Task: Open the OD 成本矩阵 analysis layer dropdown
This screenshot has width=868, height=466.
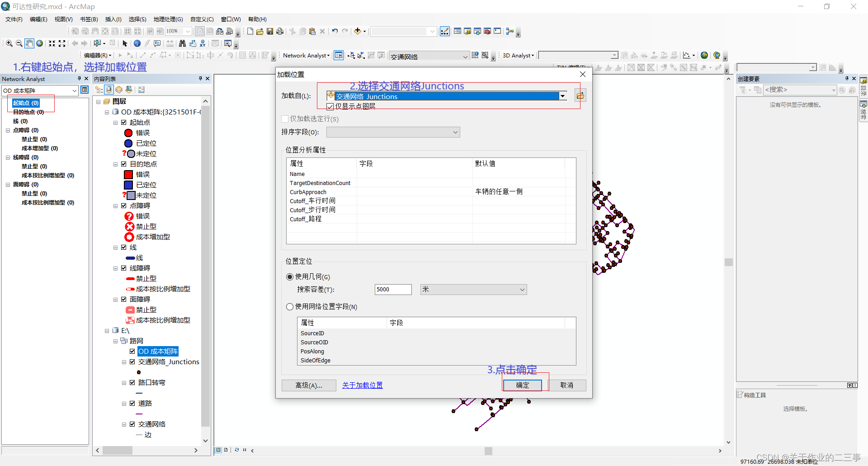Action: click(x=40, y=90)
